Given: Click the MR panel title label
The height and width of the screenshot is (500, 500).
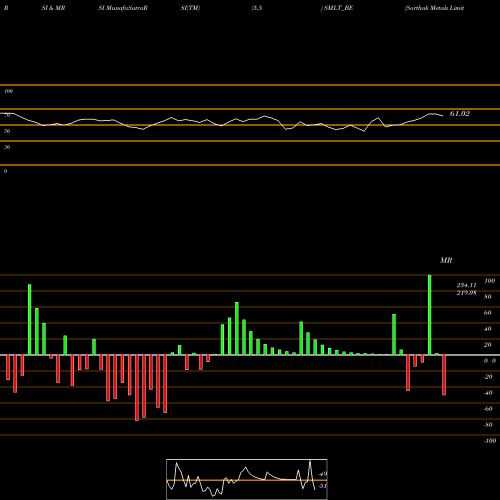Looking at the screenshot, I should click(x=446, y=260).
